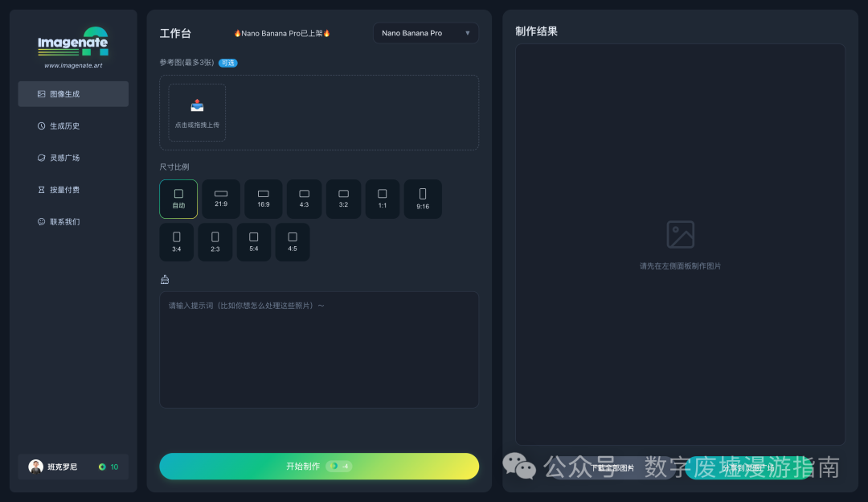Screen dimensions: 868x502
Task: Open the 生成历史 sidebar section
Action: coord(73,125)
